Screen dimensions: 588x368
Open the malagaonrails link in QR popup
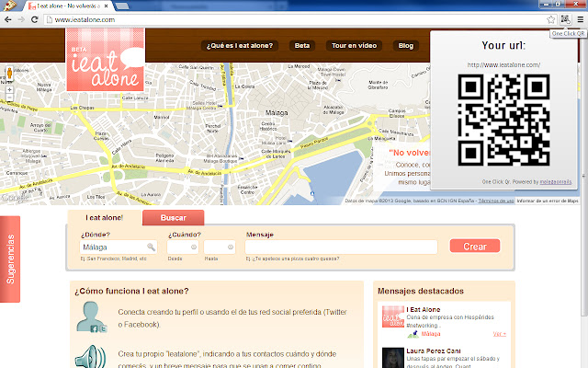556,182
